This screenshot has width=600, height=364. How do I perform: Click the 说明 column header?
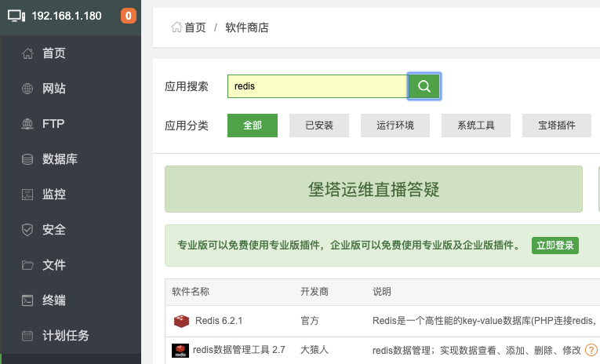pos(382,292)
